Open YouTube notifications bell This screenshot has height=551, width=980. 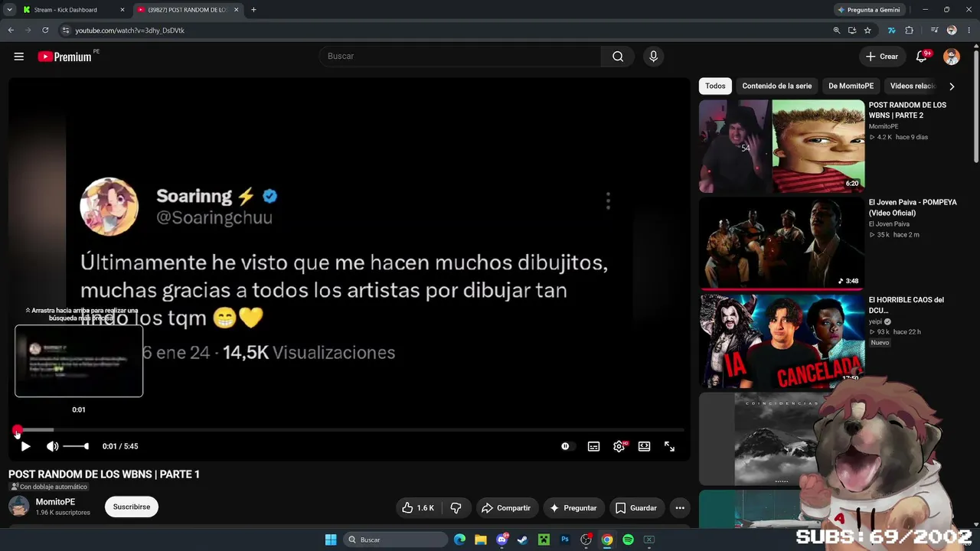tap(922, 57)
